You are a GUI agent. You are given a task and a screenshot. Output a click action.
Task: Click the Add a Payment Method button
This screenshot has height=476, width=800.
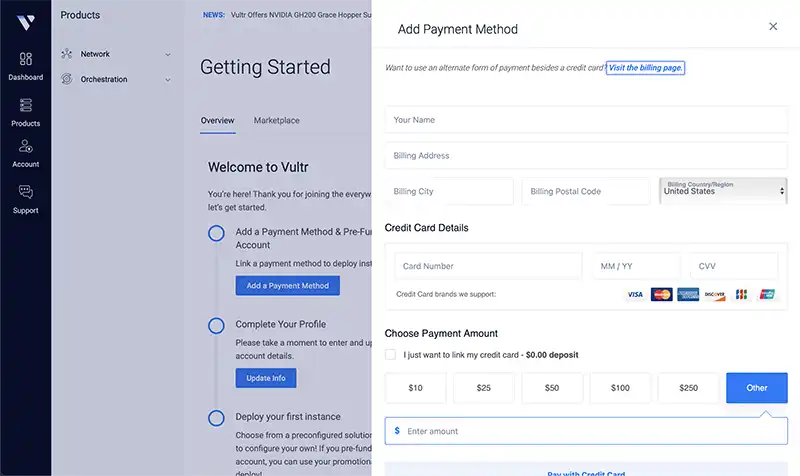288,286
